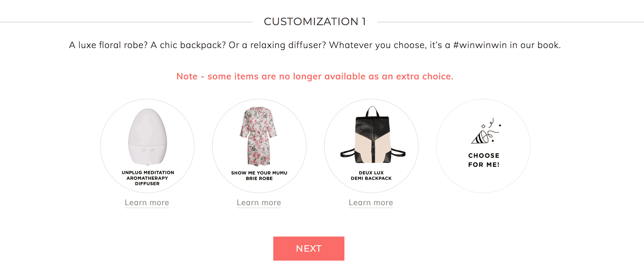The height and width of the screenshot is (269, 644).
Task: Click the white egg-shaped diffuser image
Action: coord(147,136)
